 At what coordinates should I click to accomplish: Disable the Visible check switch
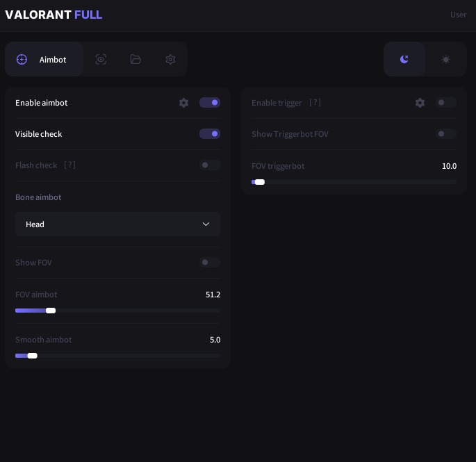click(x=210, y=134)
